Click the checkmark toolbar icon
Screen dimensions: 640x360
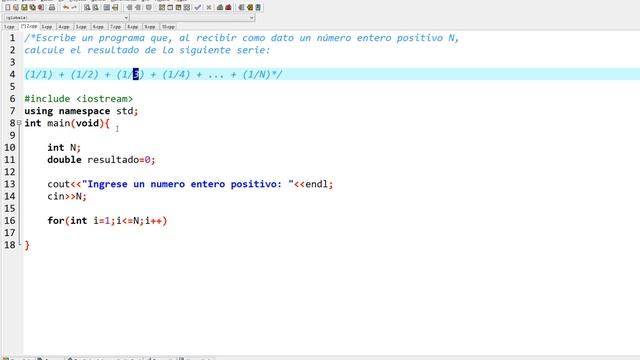pyautogui.click(x=198, y=7)
